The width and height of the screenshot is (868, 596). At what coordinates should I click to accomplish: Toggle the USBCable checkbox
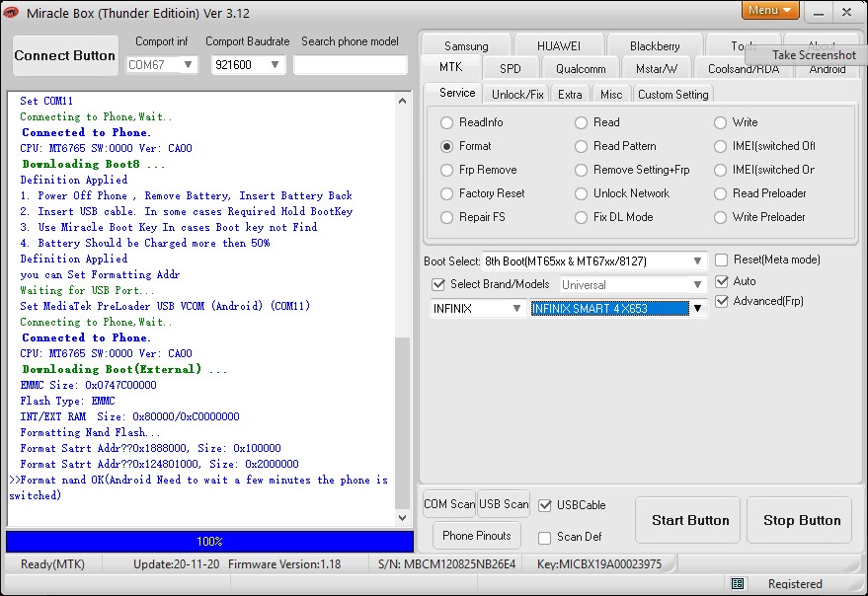click(545, 505)
